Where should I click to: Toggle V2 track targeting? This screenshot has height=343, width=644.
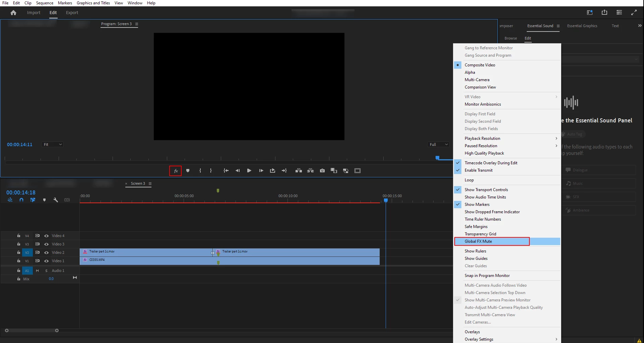27,252
